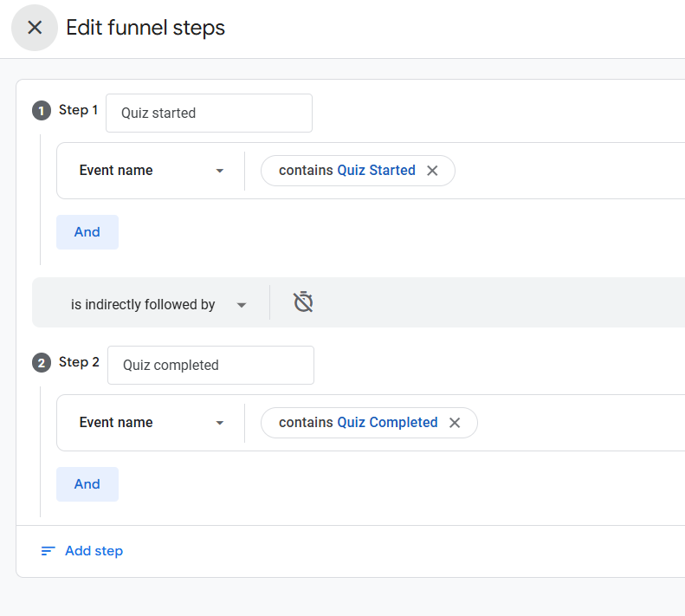Click the Step 1 number badge
The image size is (685, 616).
(x=42, y=111)
